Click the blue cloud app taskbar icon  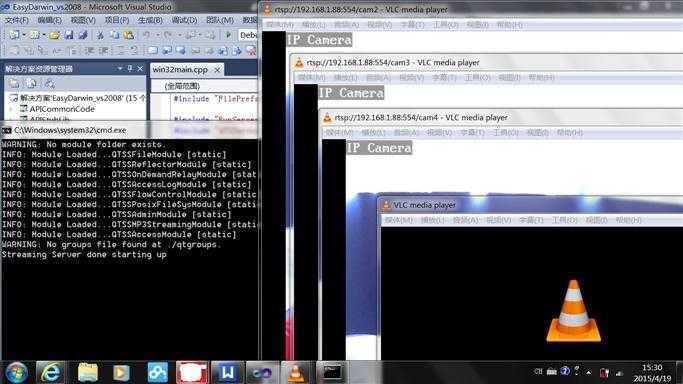157,373
